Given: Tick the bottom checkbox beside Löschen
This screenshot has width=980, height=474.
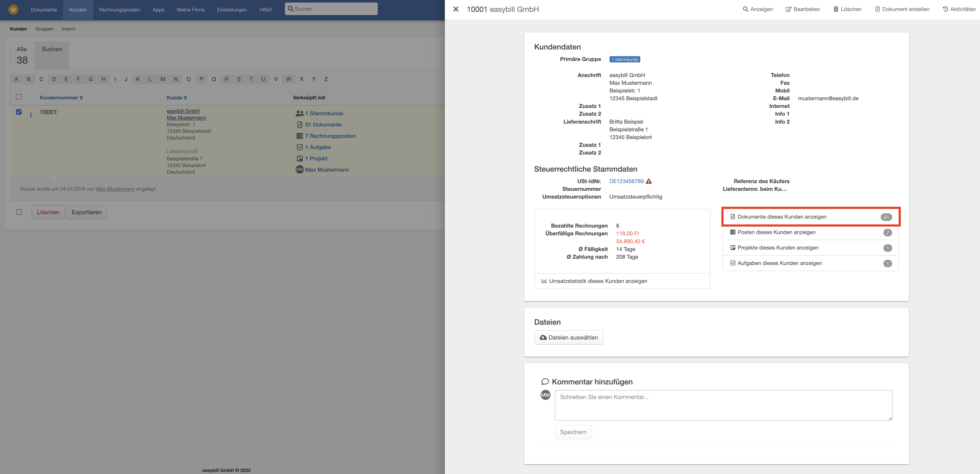Looking at the screenshot, I should coord(19,212).
